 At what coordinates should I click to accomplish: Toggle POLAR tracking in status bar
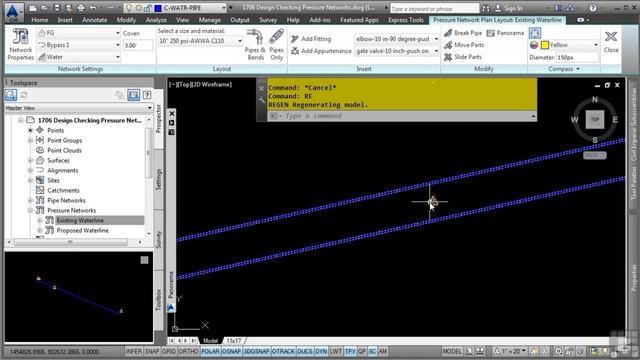coord(210,351)
